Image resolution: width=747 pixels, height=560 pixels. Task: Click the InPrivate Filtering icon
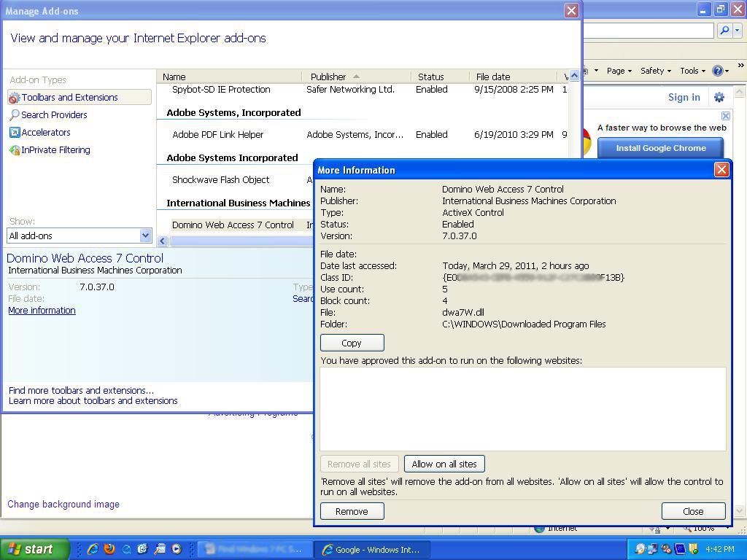(x=15, y=150)
